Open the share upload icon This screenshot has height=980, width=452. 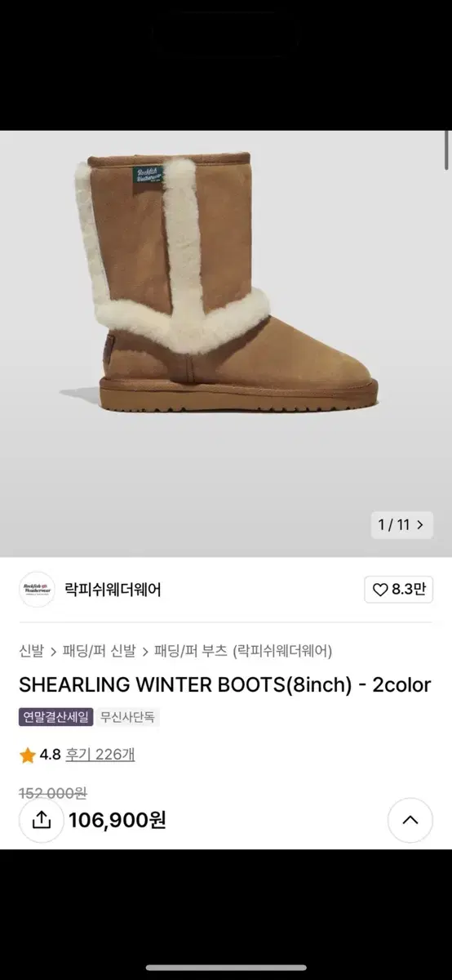(41, 820)
